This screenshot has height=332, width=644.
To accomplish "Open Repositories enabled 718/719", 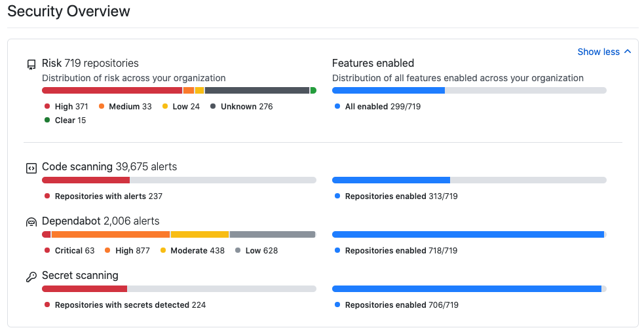I will (396, 251).
